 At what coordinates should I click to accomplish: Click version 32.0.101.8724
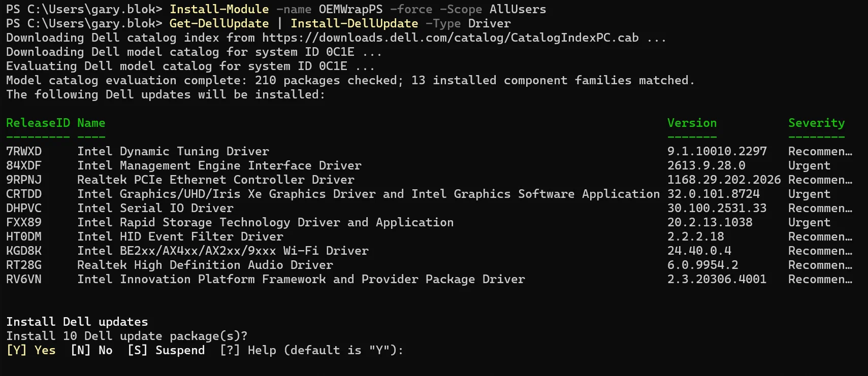tap(714, 194)
